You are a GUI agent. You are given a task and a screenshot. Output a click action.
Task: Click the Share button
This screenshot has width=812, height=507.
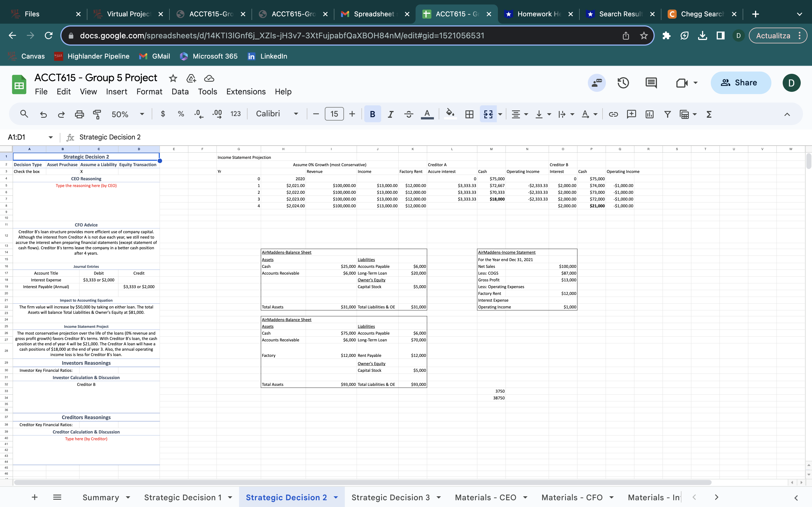point(741,83)
